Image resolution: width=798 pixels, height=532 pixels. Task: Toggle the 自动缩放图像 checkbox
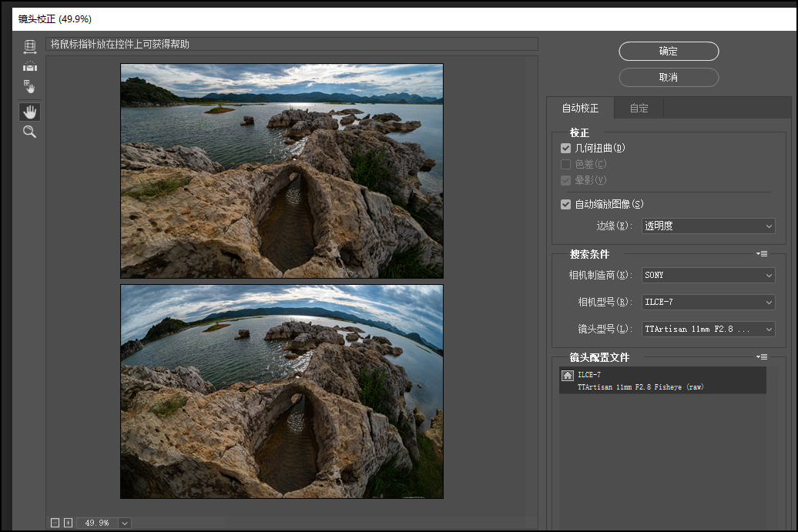pyautogui.click(x=566, y=204)
